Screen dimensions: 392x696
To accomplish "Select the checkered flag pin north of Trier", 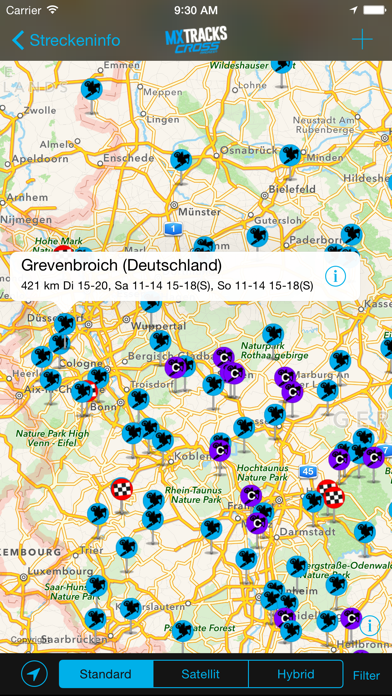I will pyautogui.click(x=122, y=489).
